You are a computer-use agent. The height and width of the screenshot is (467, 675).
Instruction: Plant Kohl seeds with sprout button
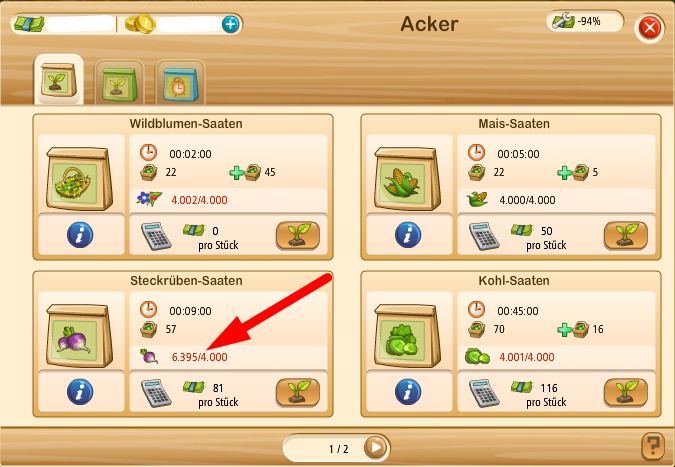point(626,392)
